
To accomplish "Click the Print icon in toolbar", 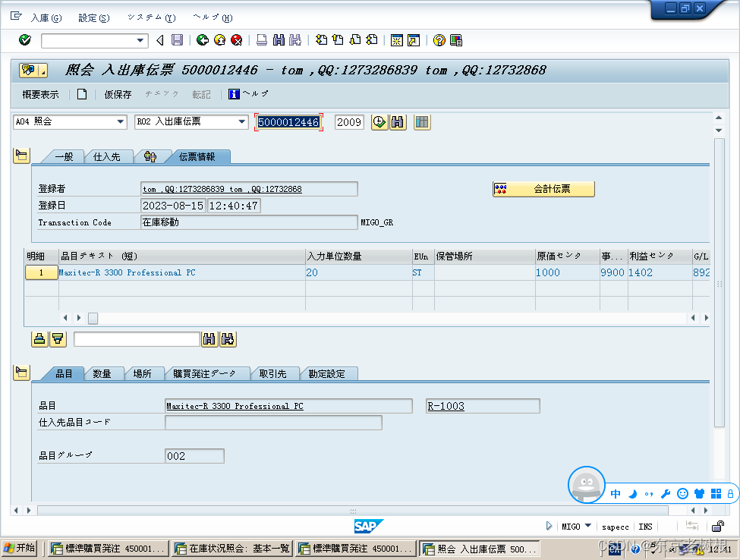I will [x=262, y=40].
